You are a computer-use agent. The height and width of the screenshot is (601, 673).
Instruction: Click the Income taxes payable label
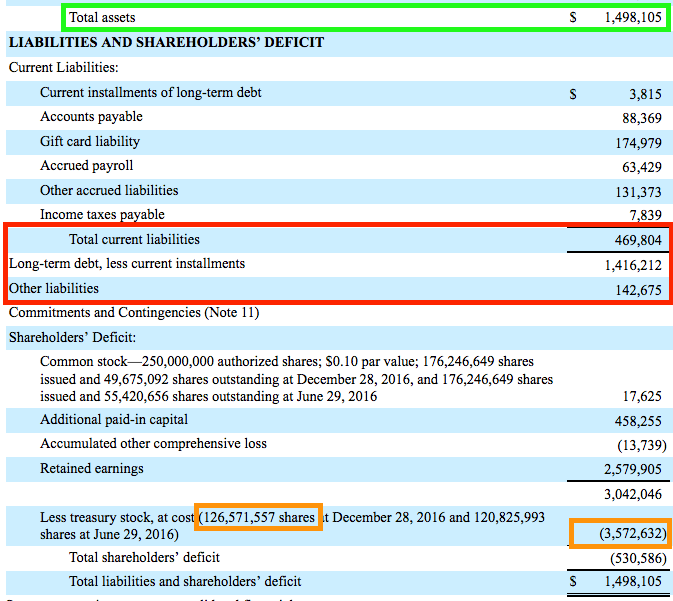pyautogui.click(x=102, y=214)
